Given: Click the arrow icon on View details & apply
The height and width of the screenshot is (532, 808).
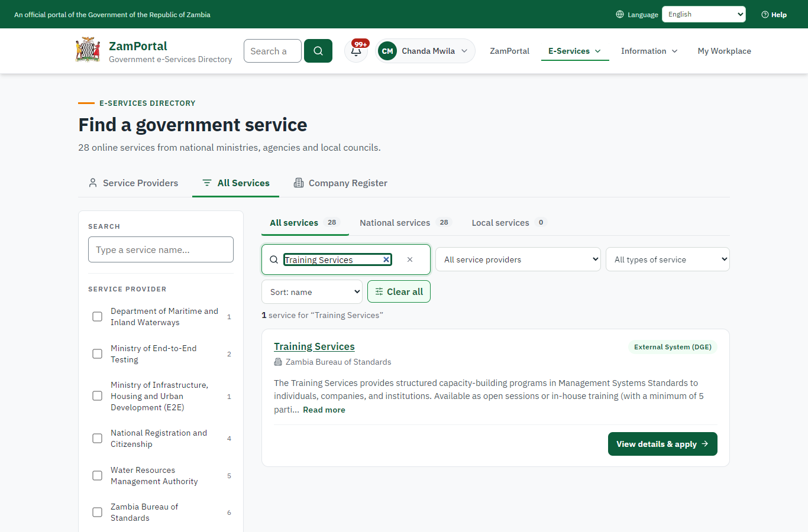Looking at the screenshot, I should [x=704, y=444].
